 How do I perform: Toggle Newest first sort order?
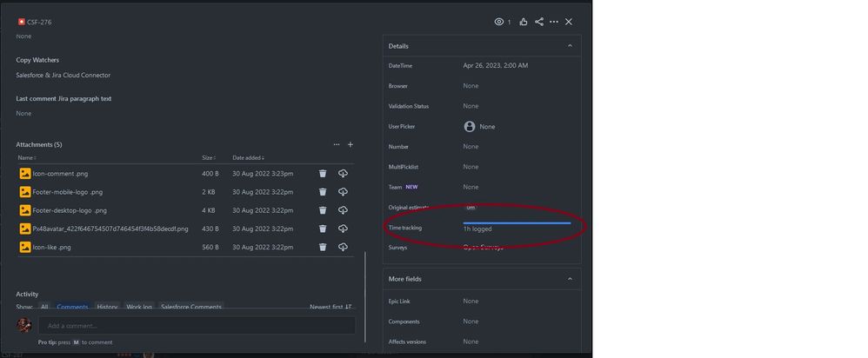click(331, 307)
